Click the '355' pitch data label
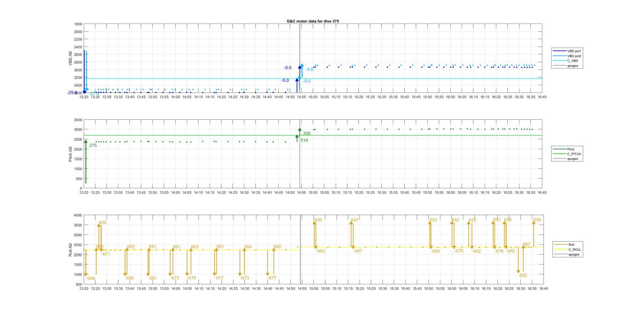 tap(307, 133)
